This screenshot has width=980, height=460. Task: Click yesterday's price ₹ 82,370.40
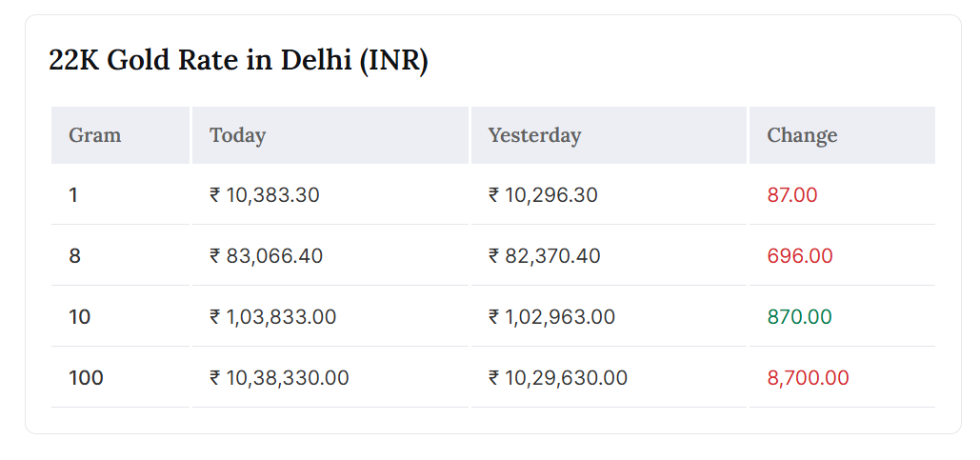545,256
